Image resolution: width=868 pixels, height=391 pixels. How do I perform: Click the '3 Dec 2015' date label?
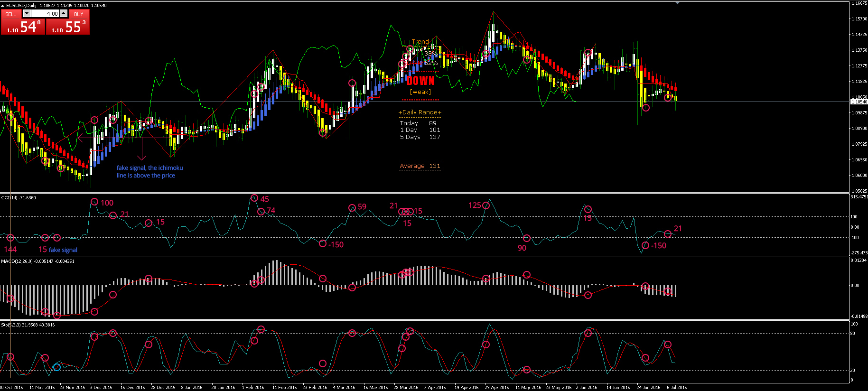pos(101,388)
